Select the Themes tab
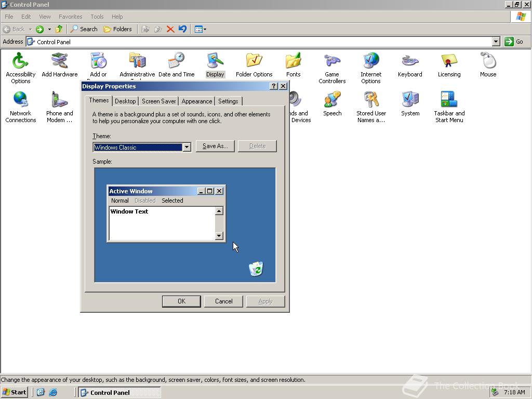The image size is (532, 399). point(99,100)
